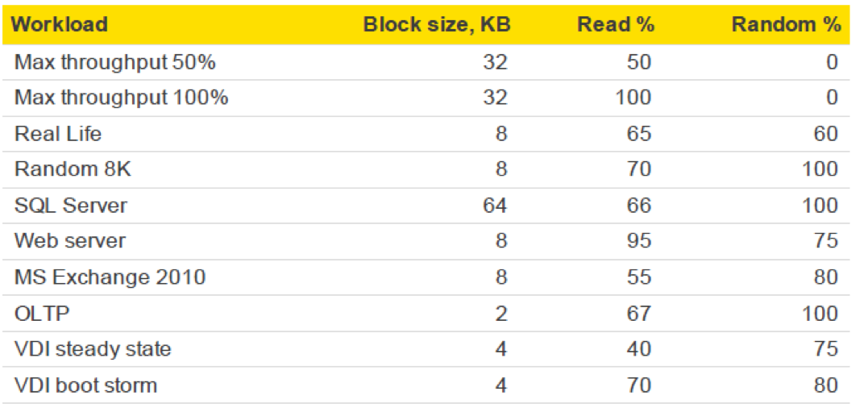The image size is (868, 408).
Task: Select the "Max throughput 50%" row label
Action: pos(115,62)
